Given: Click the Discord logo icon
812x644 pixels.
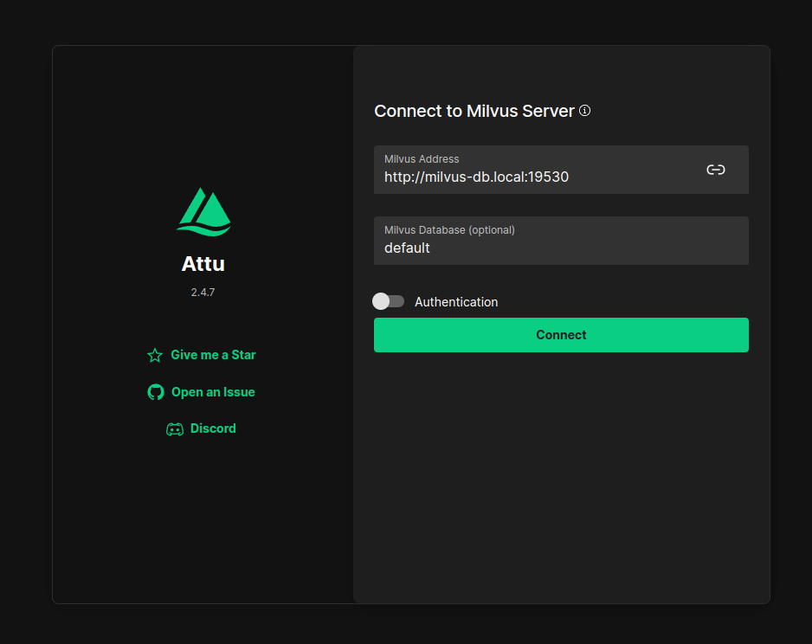Looking at the screenshot, I should (x=175, y=428).
